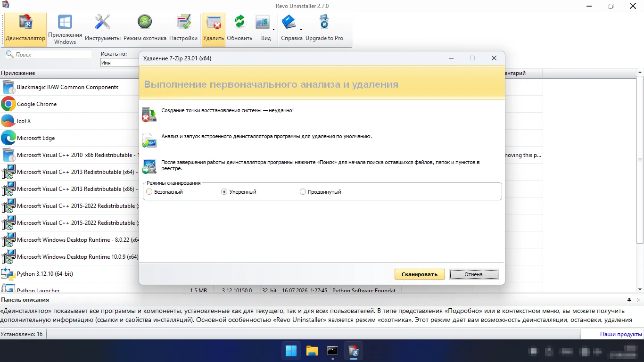The height and width of the screenshot is (362, 644).
Task: Click the Отмена button
Action: [x=473, y=274]
